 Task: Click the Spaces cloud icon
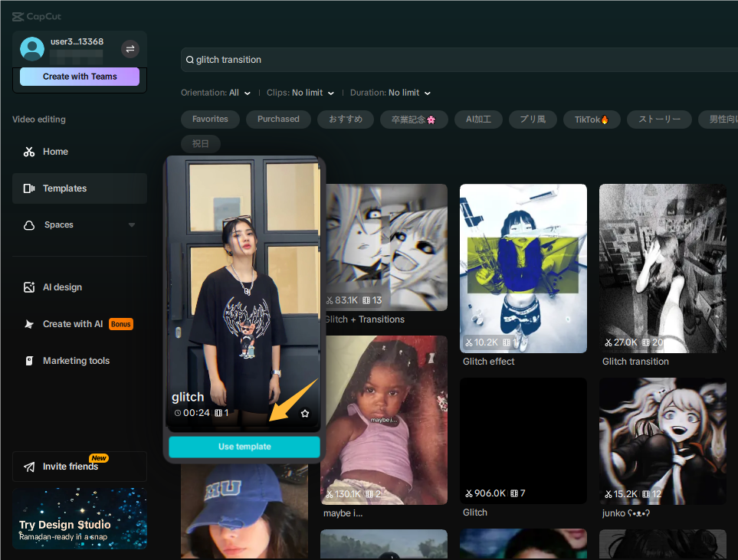pyautogui.click(x=29, y=225)
